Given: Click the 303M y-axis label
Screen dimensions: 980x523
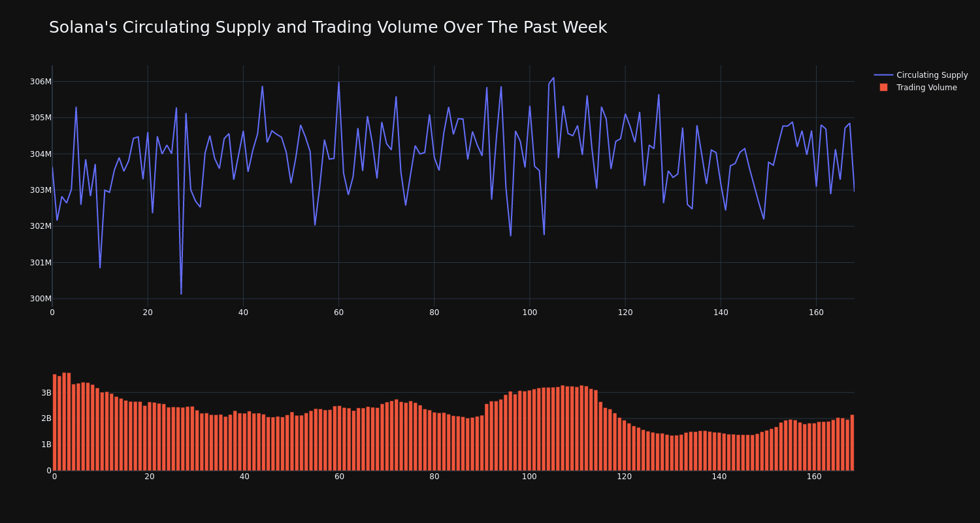Looking at the screenshot, I should (41, 190).
